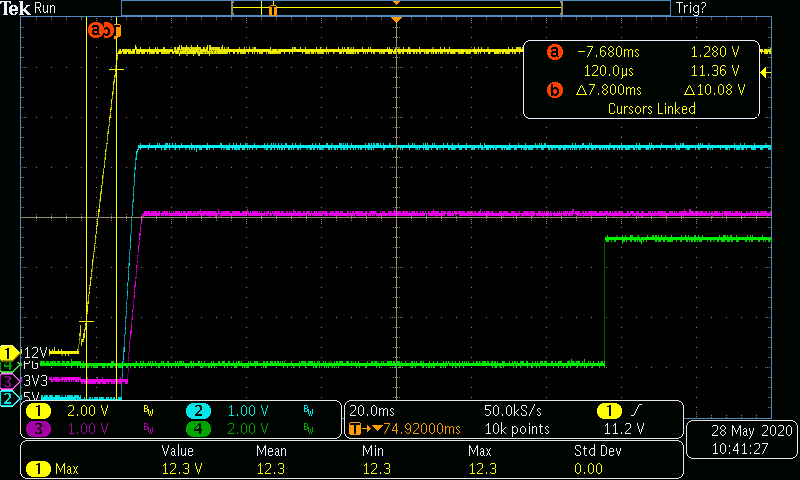
Task: Select channel 4 green badge in readout
Action: pos(198,429)
